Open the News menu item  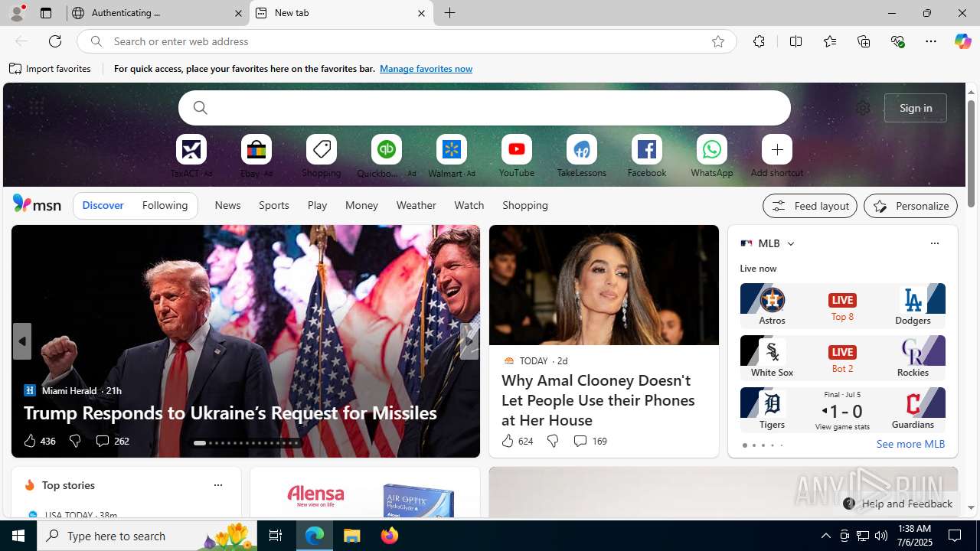click(x=227, y=205)
